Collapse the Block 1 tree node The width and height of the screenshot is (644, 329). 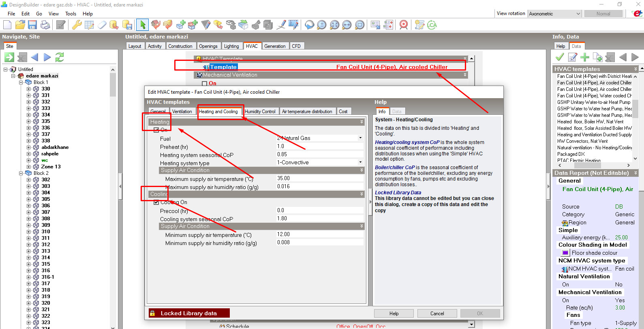21,82
